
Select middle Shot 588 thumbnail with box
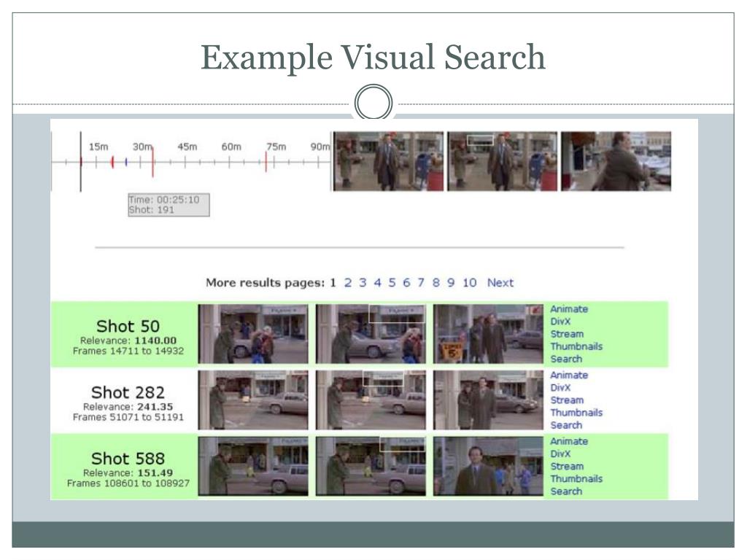[x=371, y=466]
